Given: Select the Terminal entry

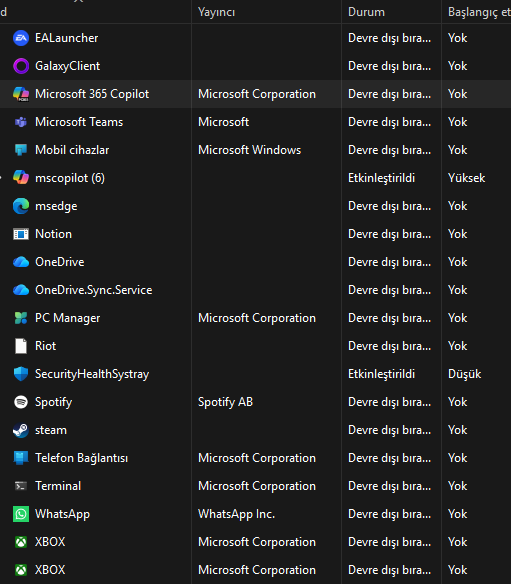Looking at the screenshot, I should click(x=58, y=486).
